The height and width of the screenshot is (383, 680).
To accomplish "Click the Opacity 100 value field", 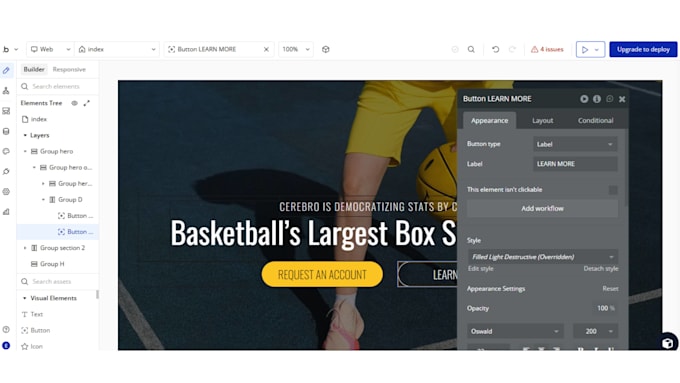I will [606, 308].
